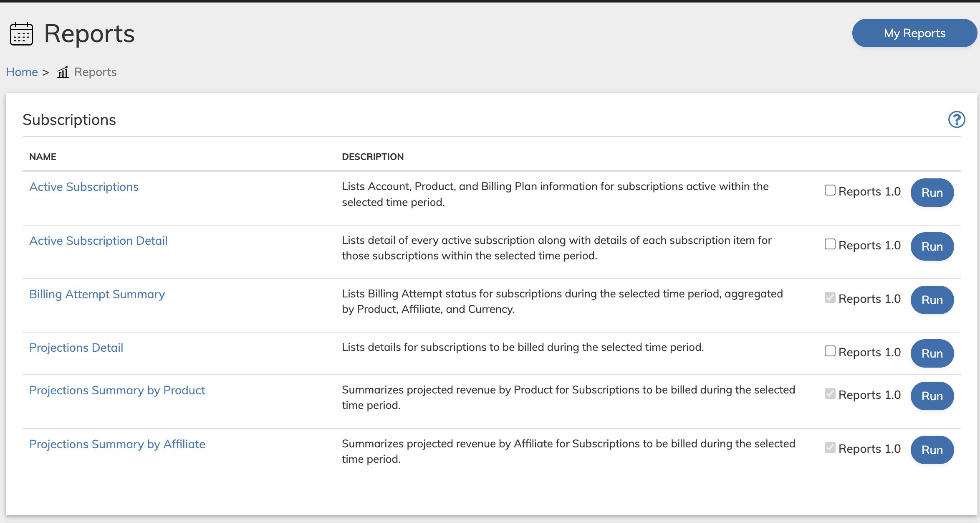
Task: Run the Active Subscriptions report
Action: 932,193
